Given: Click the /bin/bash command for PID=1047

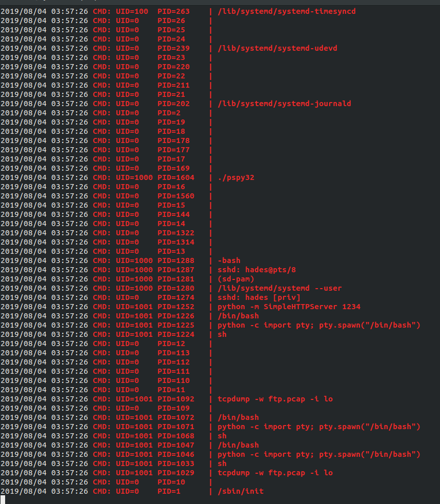Looking at the screenshot, I should [x=238, y=445].
